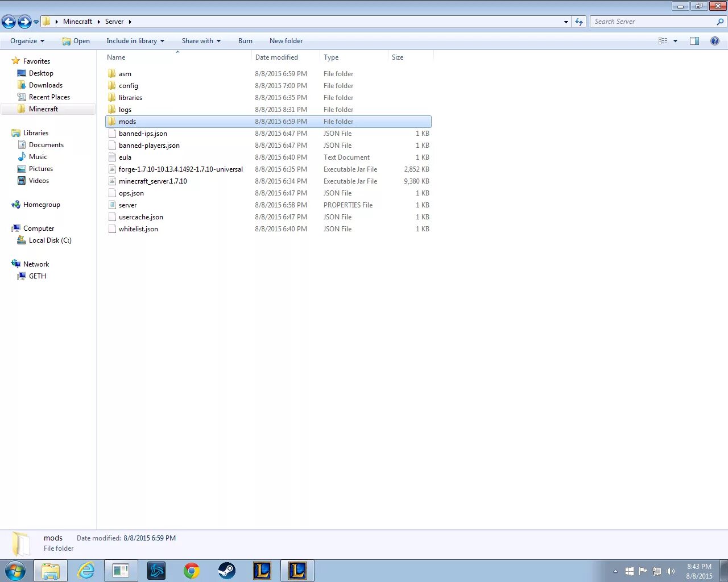This screenshot has height=582, width=728.
Task: Click the Refresh button beside address bar
Action: 579,22
